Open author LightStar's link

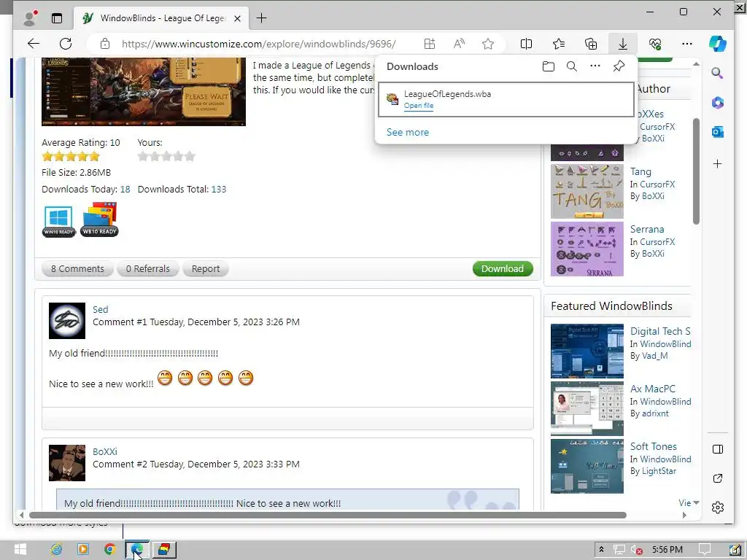(x=659, y=471)
